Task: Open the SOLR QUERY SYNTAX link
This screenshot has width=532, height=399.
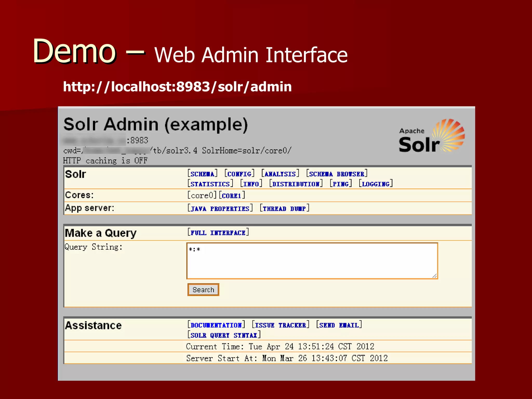Action: [224, 335]
